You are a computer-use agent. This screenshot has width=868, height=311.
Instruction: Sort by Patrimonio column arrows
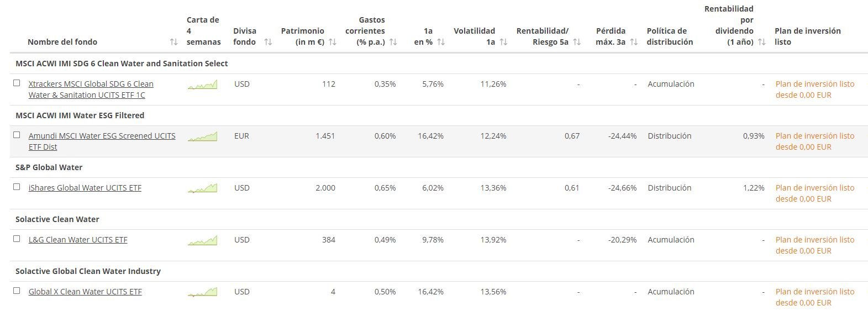[x=333, y=42]
